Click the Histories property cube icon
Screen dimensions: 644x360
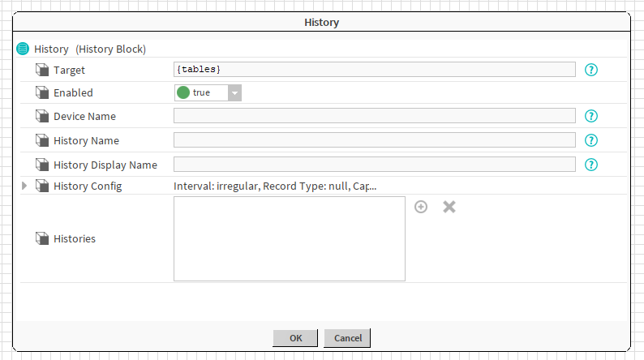click(x=43, y=239)
